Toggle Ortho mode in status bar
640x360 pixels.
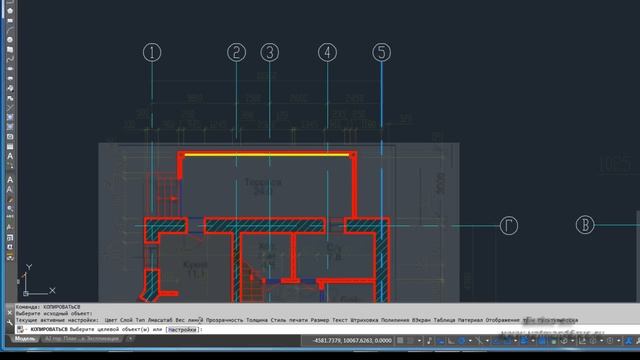451,340
